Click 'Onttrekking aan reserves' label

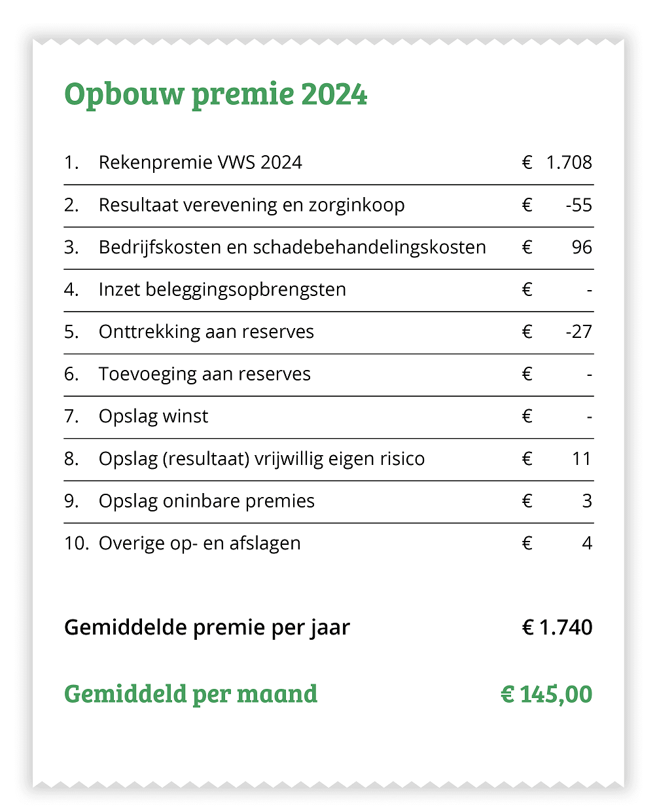(x=206, y=332)
